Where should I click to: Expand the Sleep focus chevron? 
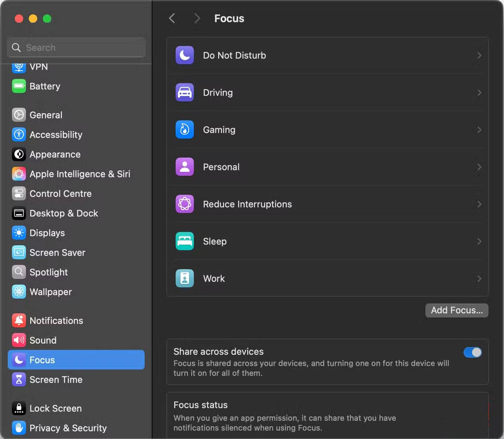(479, 241)
